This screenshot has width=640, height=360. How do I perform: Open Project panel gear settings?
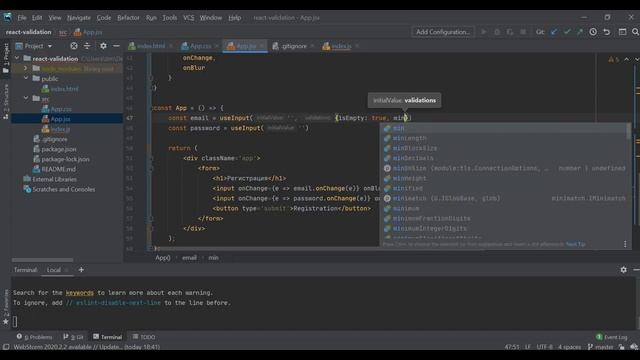pos(103,46)
